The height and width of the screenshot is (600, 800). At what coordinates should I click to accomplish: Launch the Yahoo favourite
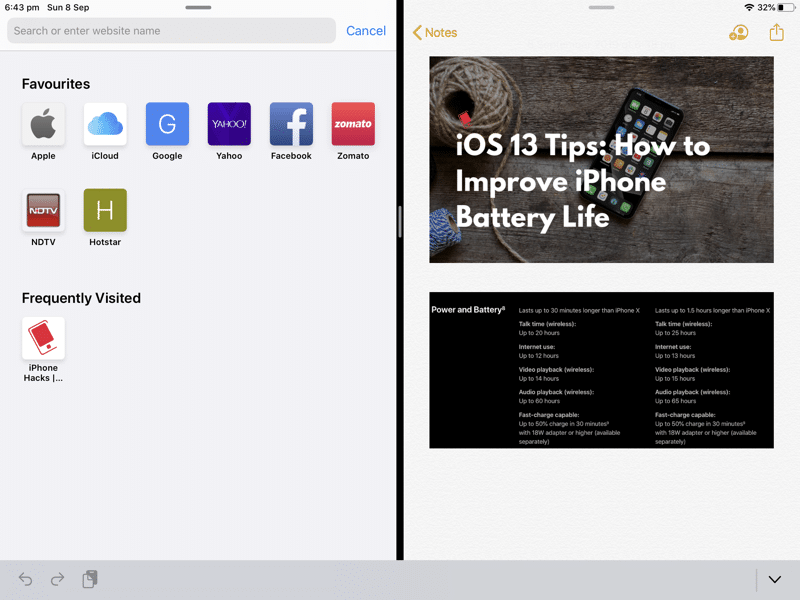[229, 125]
